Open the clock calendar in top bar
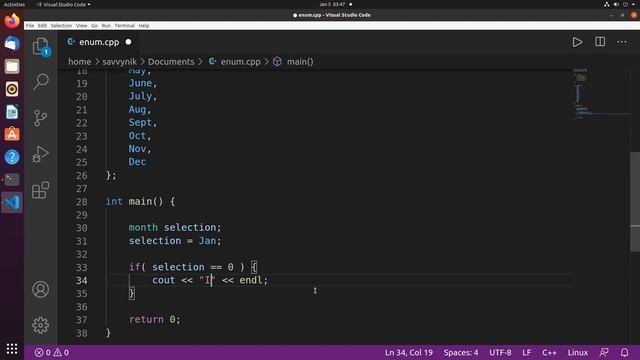This screenshot has height=360, width=640. tap(333, 4)
